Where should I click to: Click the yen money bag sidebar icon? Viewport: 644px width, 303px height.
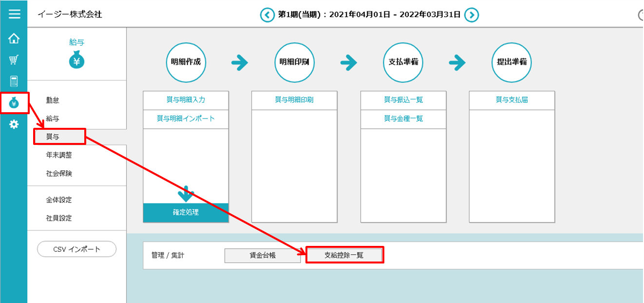[14, 103]
